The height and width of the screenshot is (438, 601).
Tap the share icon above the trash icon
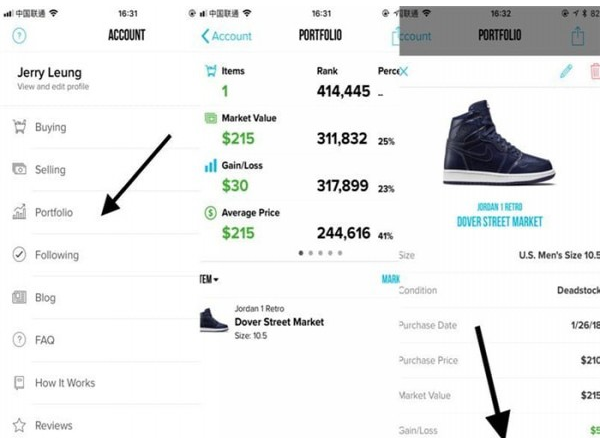coord(577,36)
